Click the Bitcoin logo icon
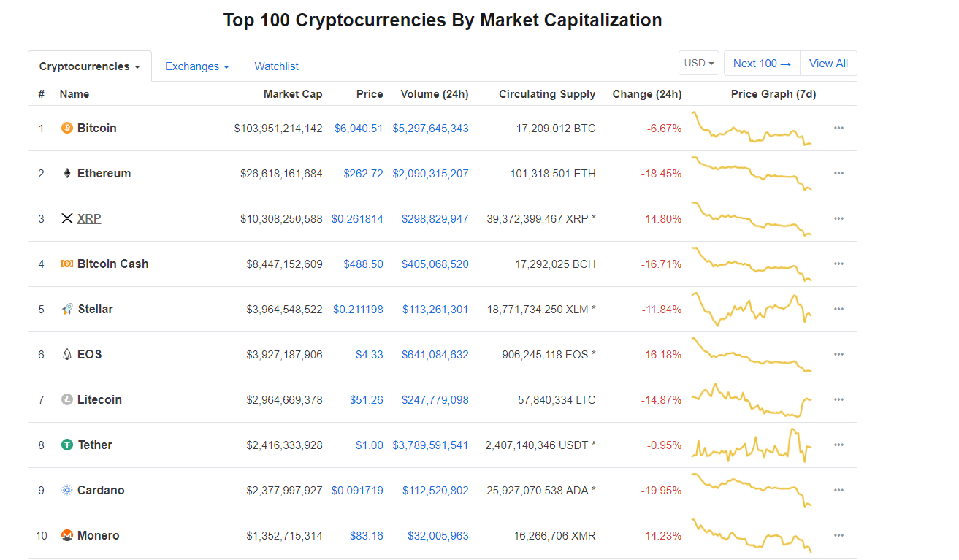This screenshot has height=560, width=959. [x=66, y=128]
